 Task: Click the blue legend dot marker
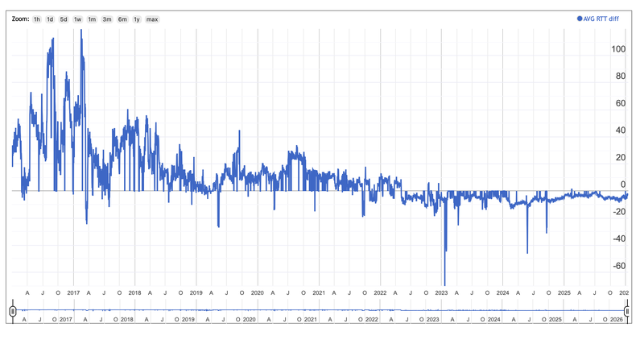point(579,19)
